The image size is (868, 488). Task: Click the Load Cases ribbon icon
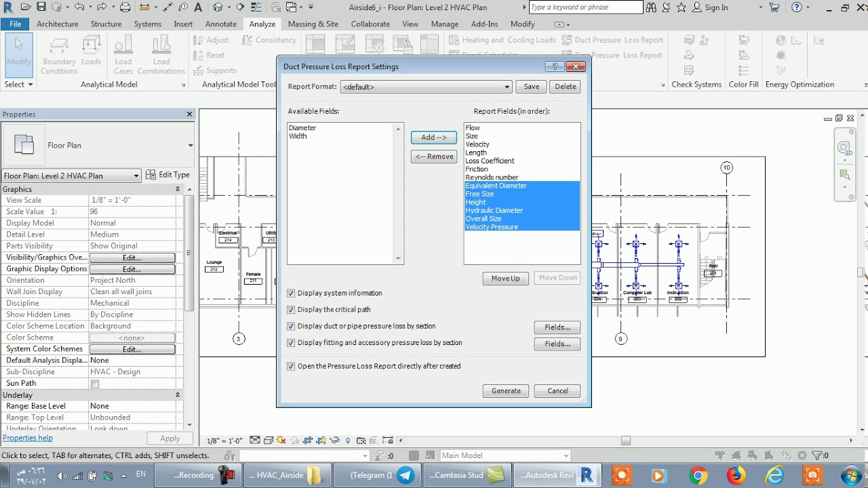click(x=123, y=56)
